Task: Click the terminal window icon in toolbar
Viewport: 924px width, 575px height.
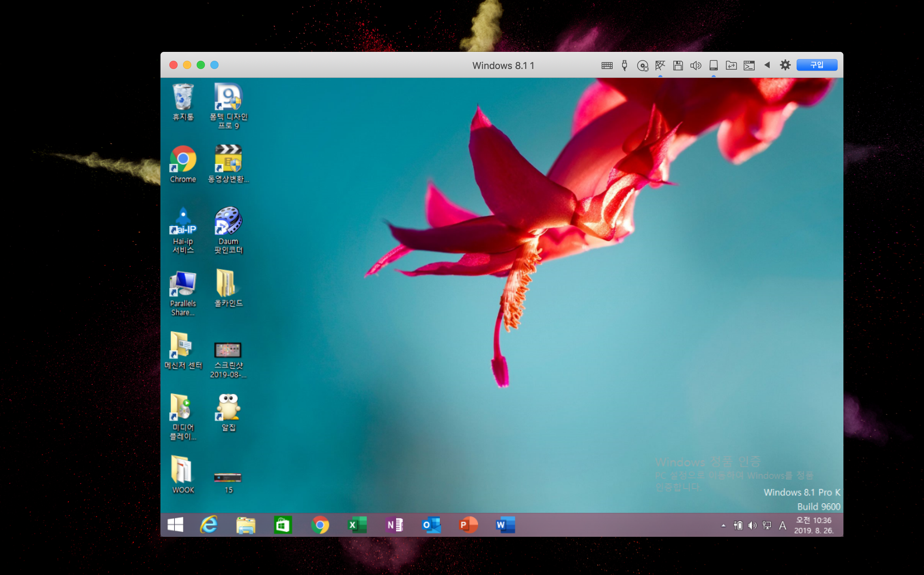Action: click(749, 66)
